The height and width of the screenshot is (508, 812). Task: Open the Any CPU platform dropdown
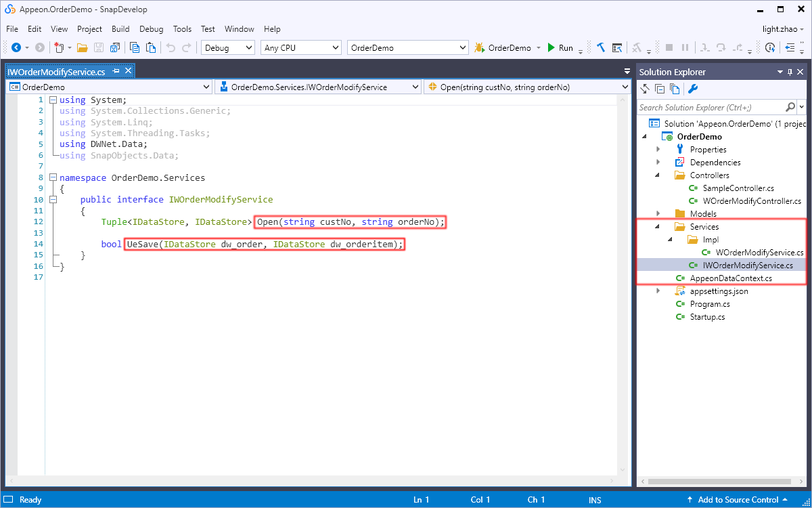[x=300, y=47]
